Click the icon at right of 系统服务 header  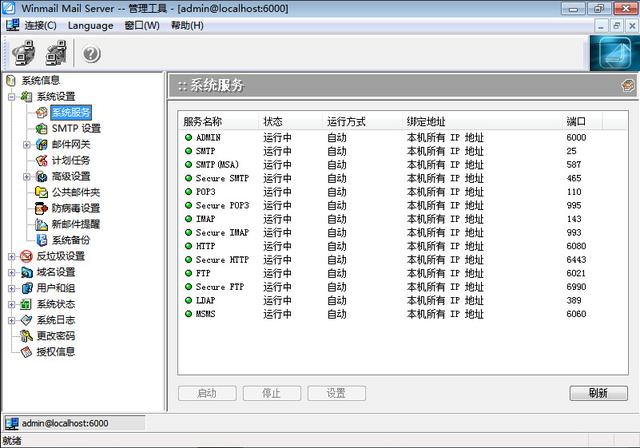[628, 85]
